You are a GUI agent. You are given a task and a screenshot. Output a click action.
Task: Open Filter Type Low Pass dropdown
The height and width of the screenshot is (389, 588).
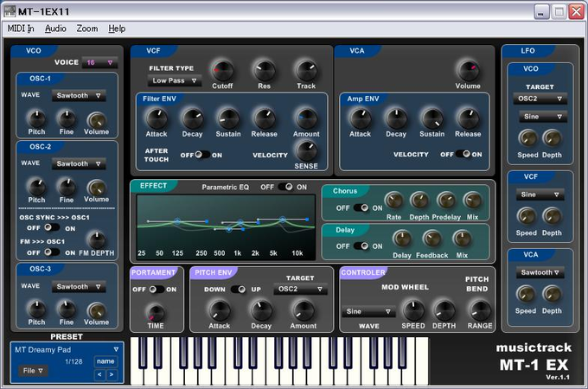coord(175,80)
